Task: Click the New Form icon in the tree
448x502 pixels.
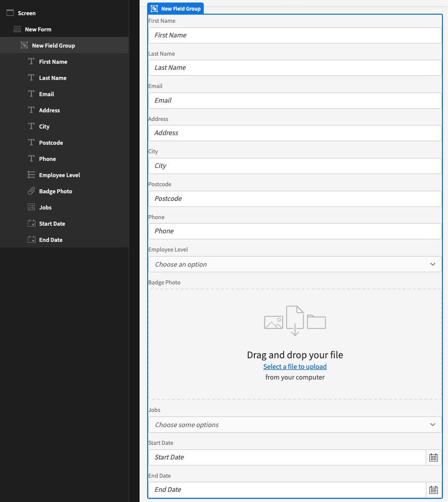Action: tap(17, 29)
